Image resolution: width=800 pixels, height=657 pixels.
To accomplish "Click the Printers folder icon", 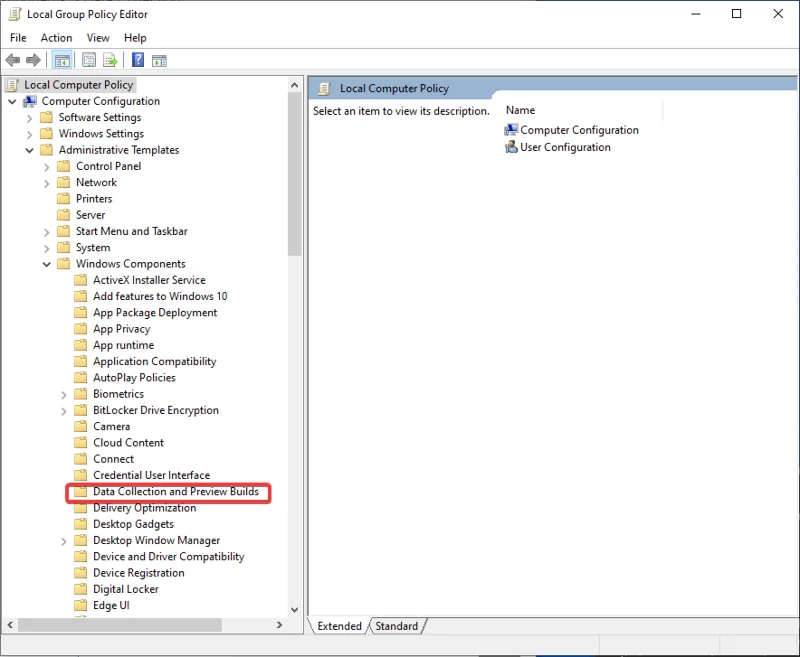I will (63, 198).
